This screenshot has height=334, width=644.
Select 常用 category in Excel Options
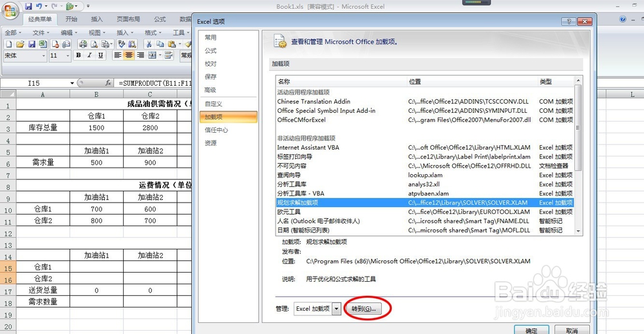[x=229, y=37]
